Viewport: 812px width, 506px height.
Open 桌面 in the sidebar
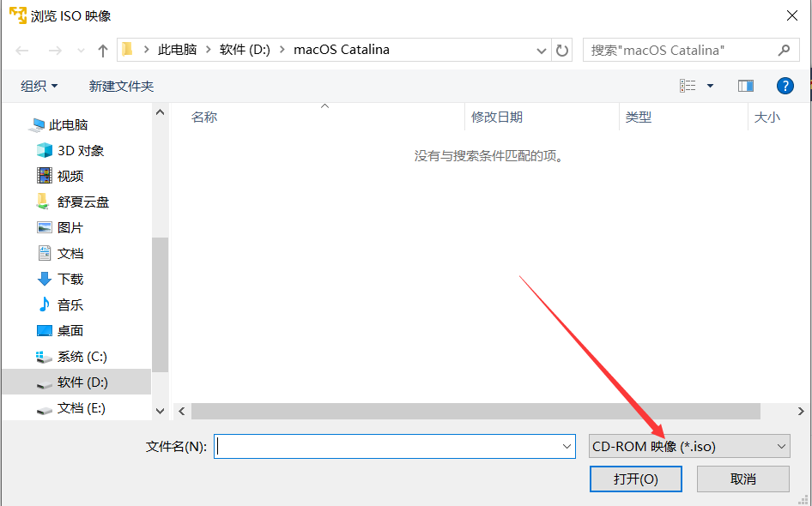(x=70, y=330)
